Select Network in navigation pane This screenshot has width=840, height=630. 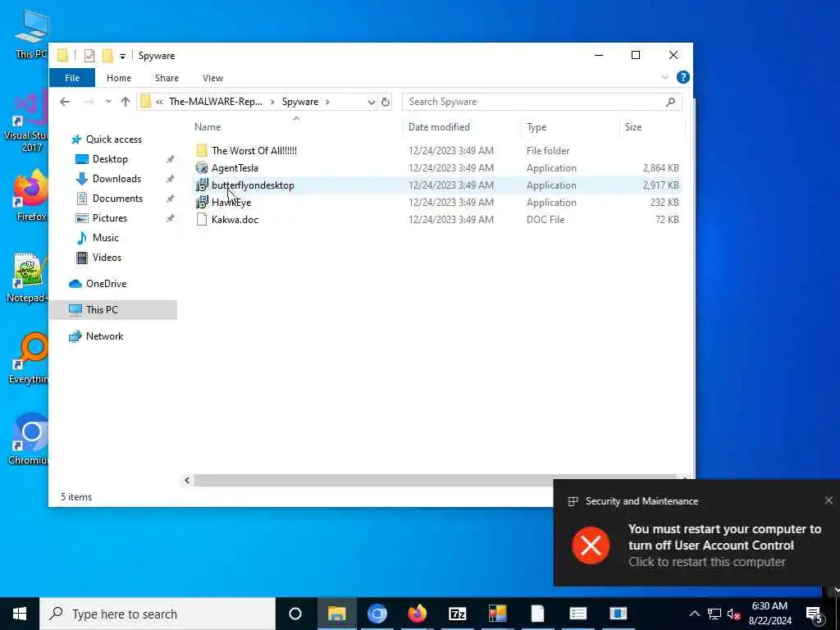104,336
